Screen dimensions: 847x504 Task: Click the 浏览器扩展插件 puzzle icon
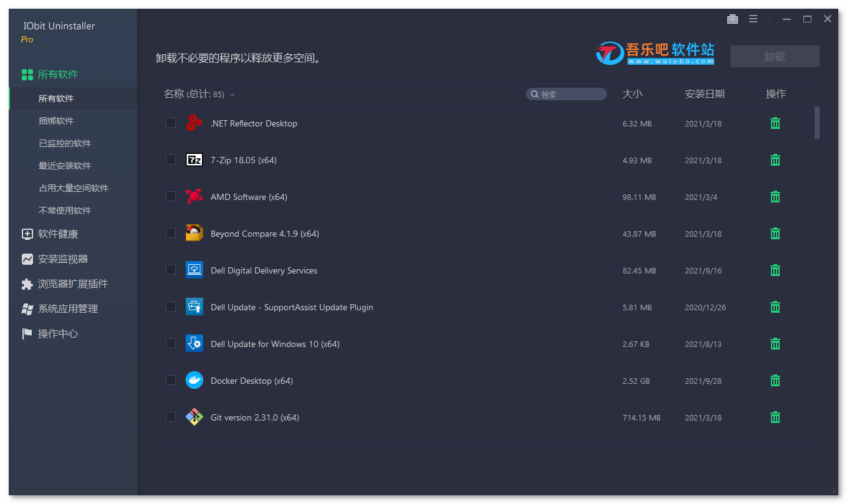point(27,284)
